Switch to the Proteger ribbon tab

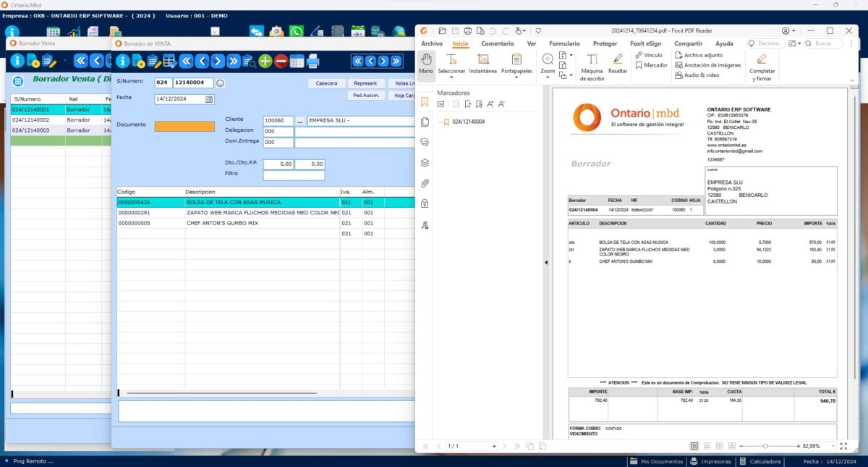point(605,43)
